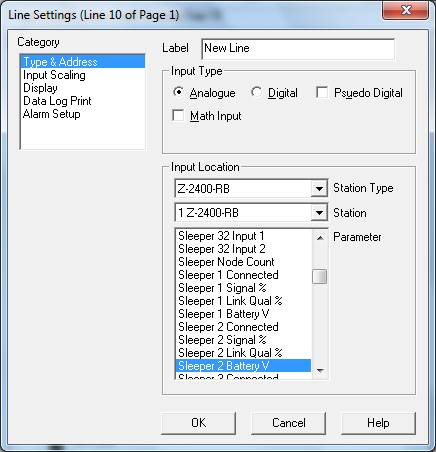Open Help for Line Settings

378,423
